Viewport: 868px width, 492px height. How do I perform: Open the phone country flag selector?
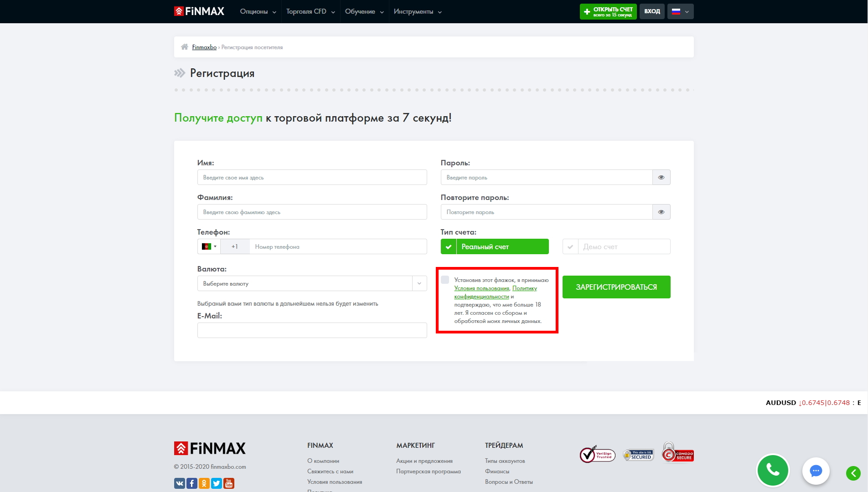coord(209,246)
